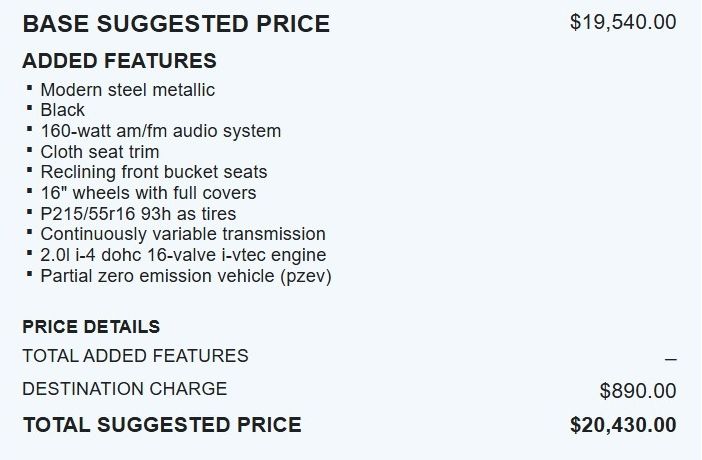Select the Black feature item
702x460 pixels.
pyautogui.click(x=62, y=110)
